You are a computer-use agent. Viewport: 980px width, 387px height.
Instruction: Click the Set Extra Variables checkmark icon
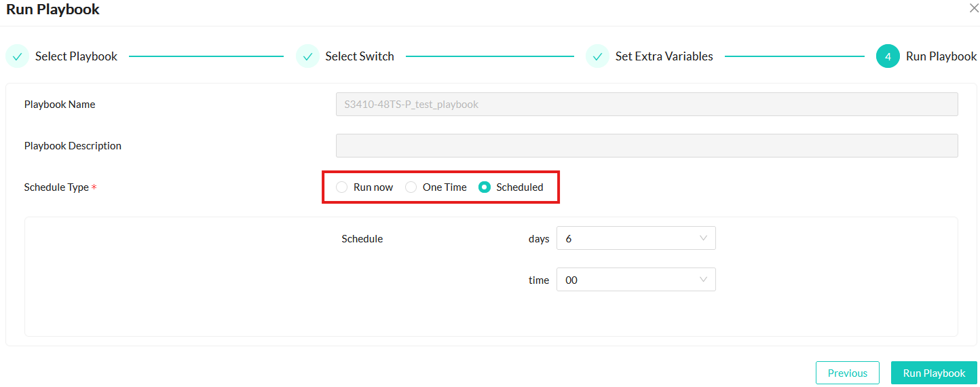[597, 56]
